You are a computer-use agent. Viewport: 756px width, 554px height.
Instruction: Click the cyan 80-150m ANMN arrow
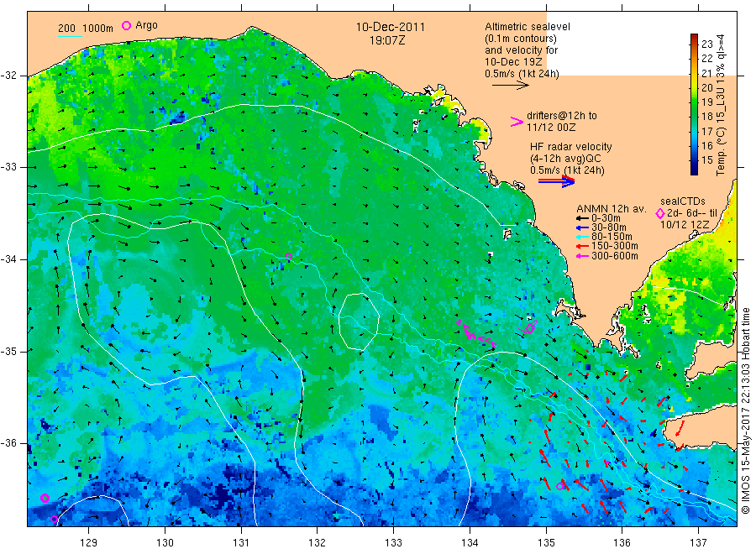pyautogui.click(x=582, y=237)
